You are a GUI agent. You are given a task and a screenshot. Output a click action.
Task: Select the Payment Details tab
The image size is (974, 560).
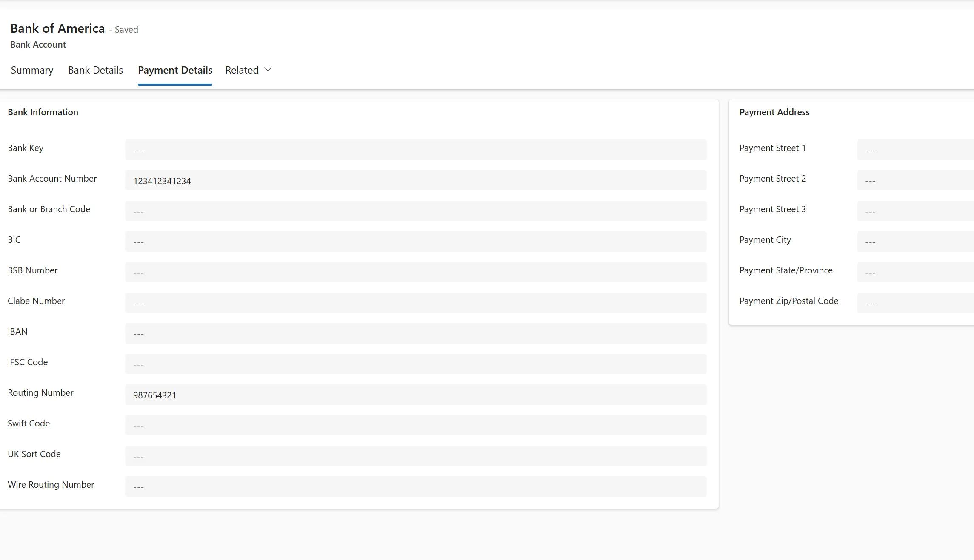coord(175,70)
